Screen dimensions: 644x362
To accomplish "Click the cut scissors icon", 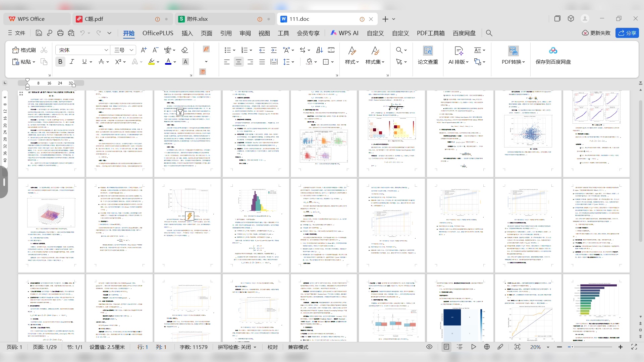I will click(x=44, y=50).
